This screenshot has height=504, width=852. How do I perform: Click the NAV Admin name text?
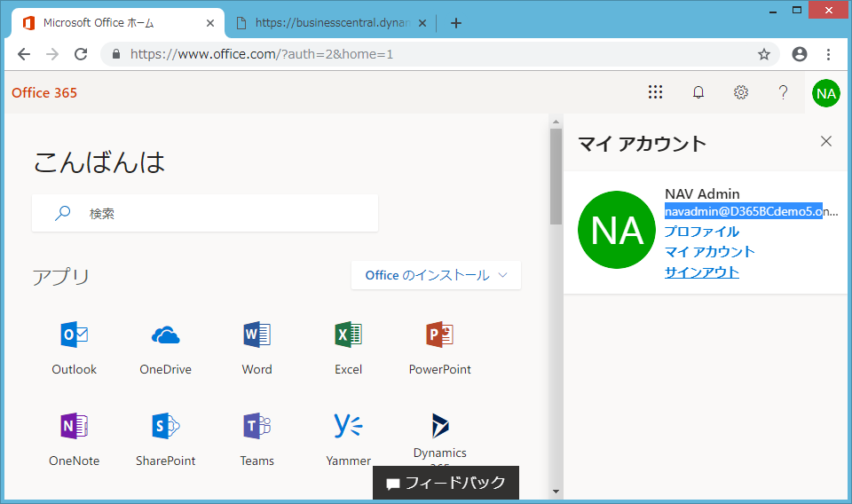702,194
